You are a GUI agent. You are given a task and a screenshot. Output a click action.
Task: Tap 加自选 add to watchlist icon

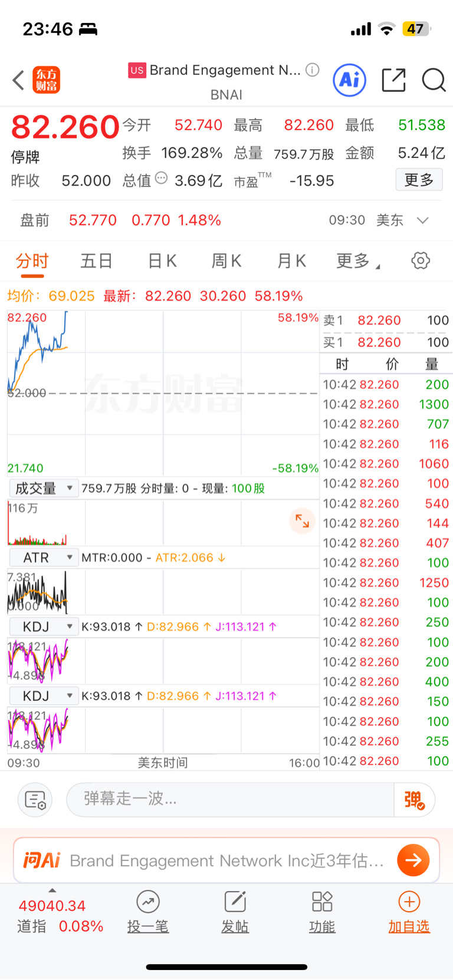pyautogui.click(x=409, y=902)
